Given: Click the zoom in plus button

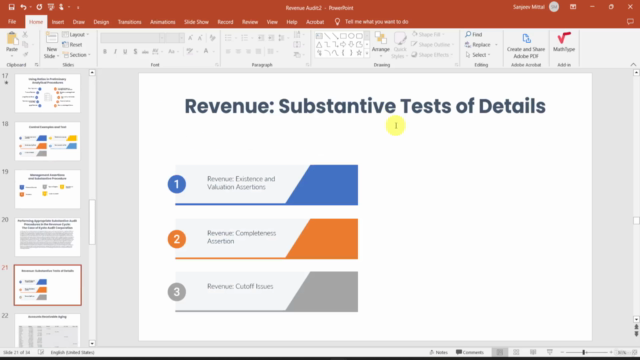Looking at the screenshot, I should (611, 352).
